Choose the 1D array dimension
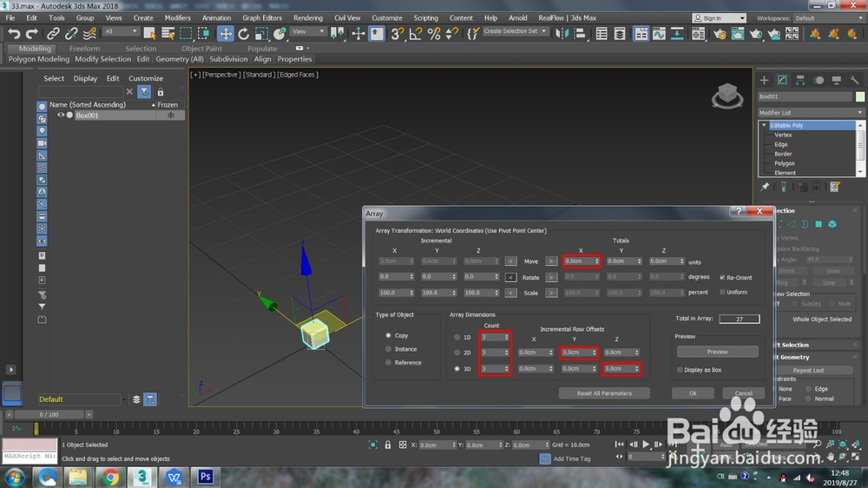 click(x=457, y=337)
